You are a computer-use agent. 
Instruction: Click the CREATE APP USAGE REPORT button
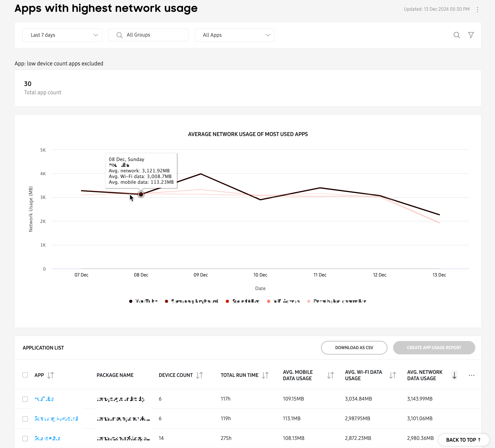(434, 347)
